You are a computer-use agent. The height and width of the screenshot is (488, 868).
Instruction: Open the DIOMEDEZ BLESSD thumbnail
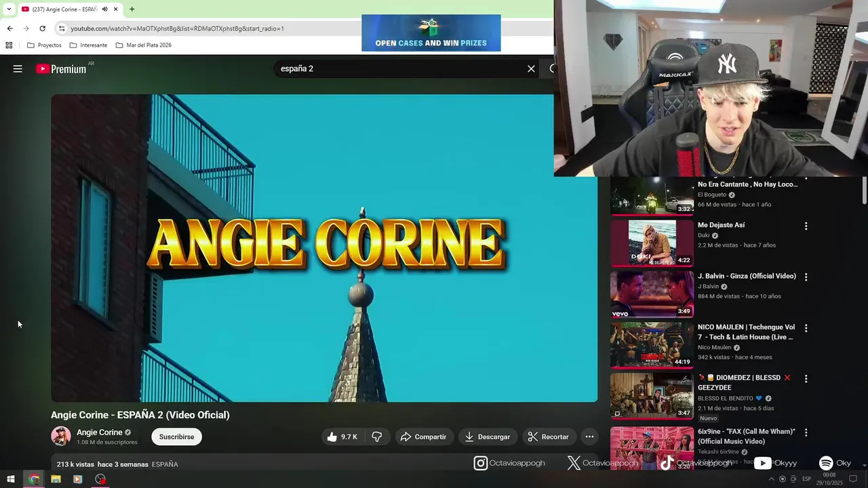652,396
